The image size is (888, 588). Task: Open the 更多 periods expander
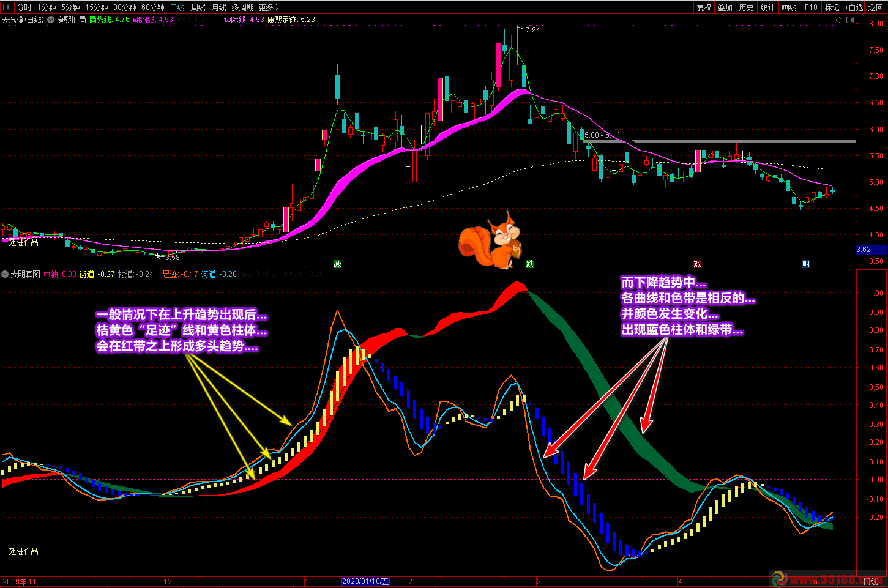click(269, 7)
